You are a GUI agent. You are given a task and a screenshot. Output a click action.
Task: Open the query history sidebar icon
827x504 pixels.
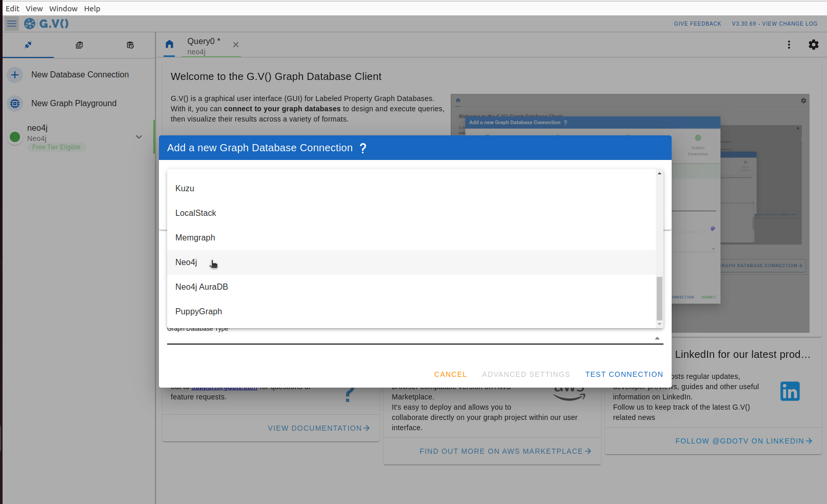pyautogui.click(x=130, y=45)
